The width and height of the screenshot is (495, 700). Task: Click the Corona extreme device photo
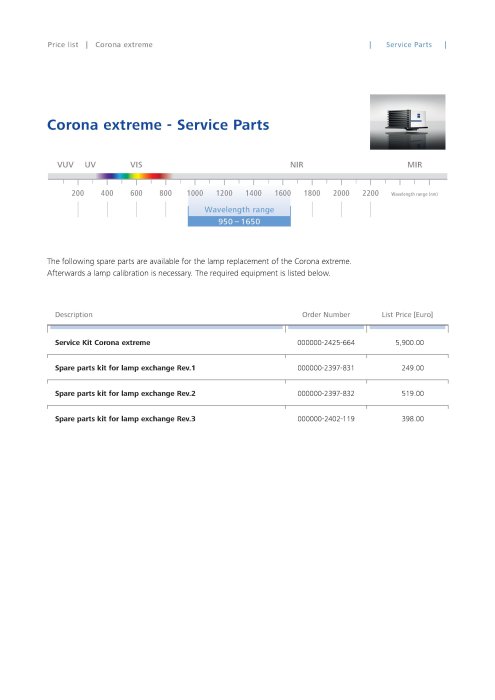click(408, 122)
